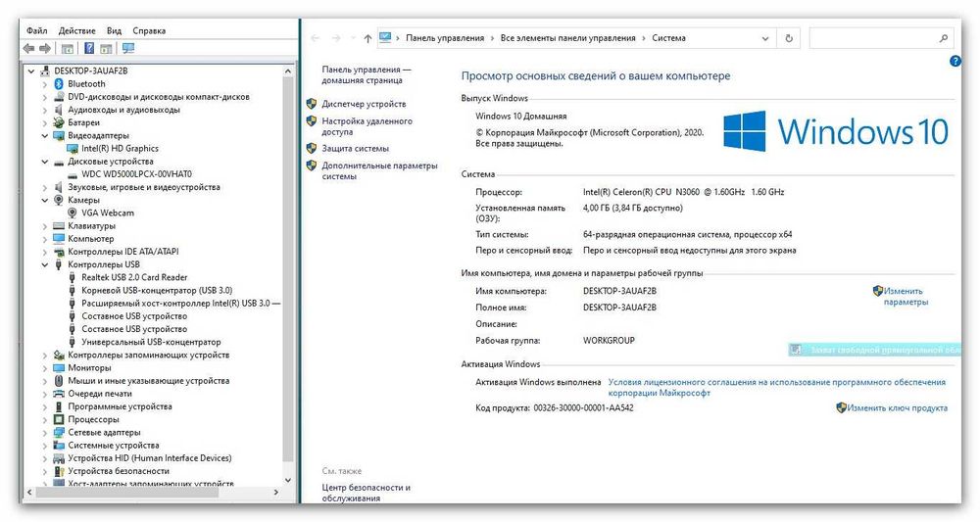
Task: Select Универсальный USB-концентратор
Action: (x=151, y=342)
